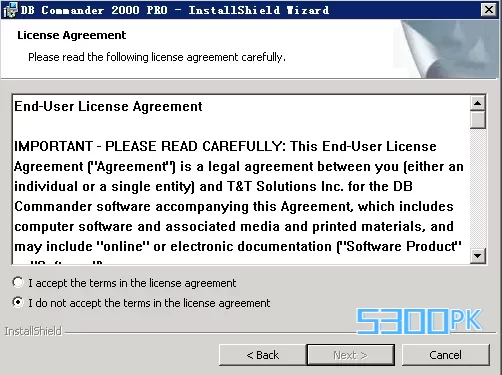Click the 'IMPORTANT - PLEASE READ CAREFULLY' line
Viewport: 502px width, 375px height.
[225, 146]
